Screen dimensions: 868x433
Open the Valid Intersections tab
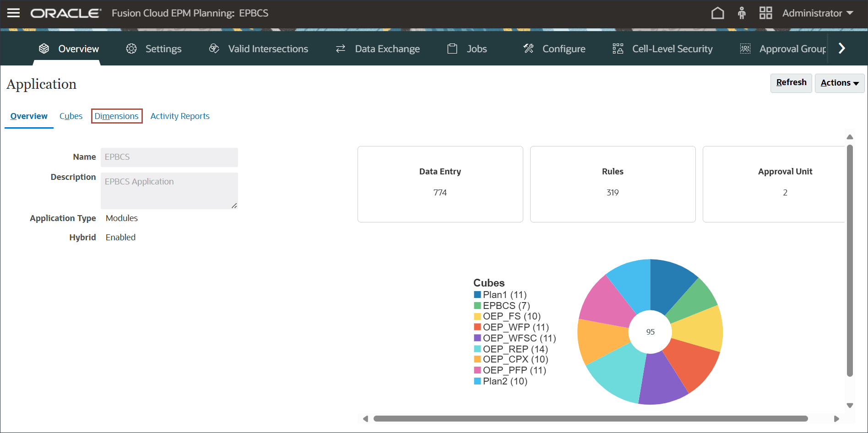(259, 49)
